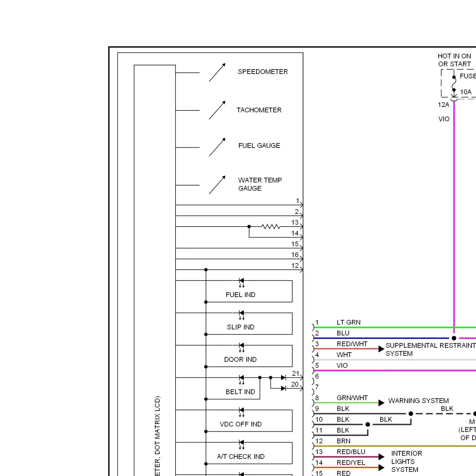Screen dimensions: 476x476
Task: Click the DOOR IND label
Action: point(241,360)
